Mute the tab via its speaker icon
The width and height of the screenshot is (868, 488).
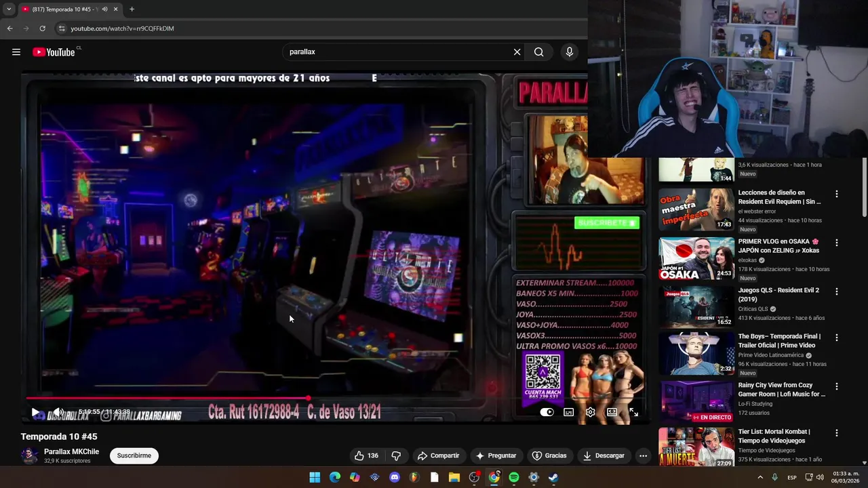[x=104, y=9]
